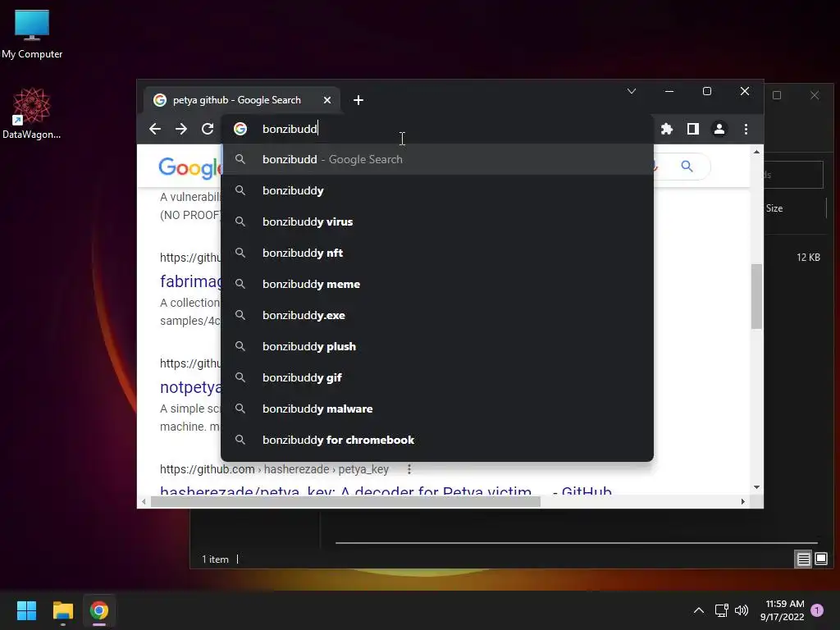Maximize the File Explorer window behind Chrome
Screen dimensions: 840x630
click(777, 95)
